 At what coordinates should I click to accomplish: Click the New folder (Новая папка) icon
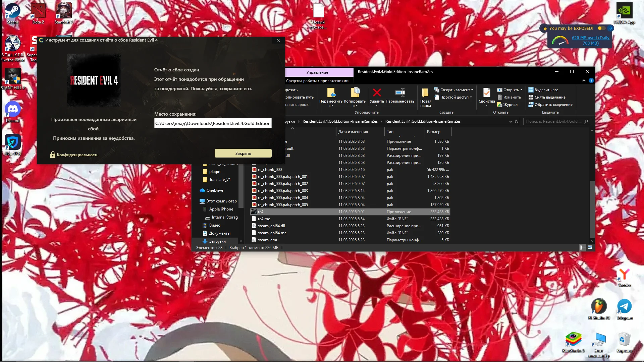click(425, 93)
